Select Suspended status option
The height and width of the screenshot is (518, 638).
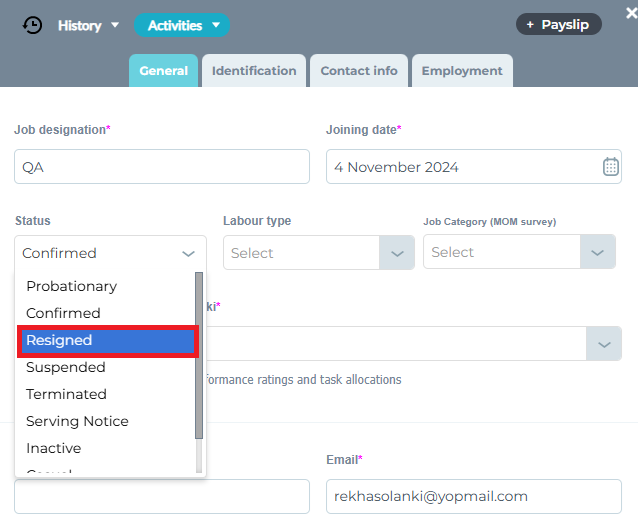[x=66, y=367]
